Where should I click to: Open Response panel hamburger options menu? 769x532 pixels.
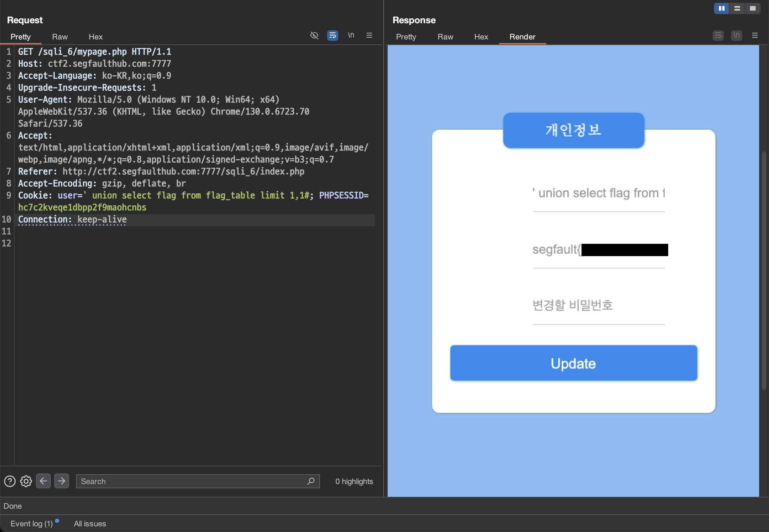(755, 35)
